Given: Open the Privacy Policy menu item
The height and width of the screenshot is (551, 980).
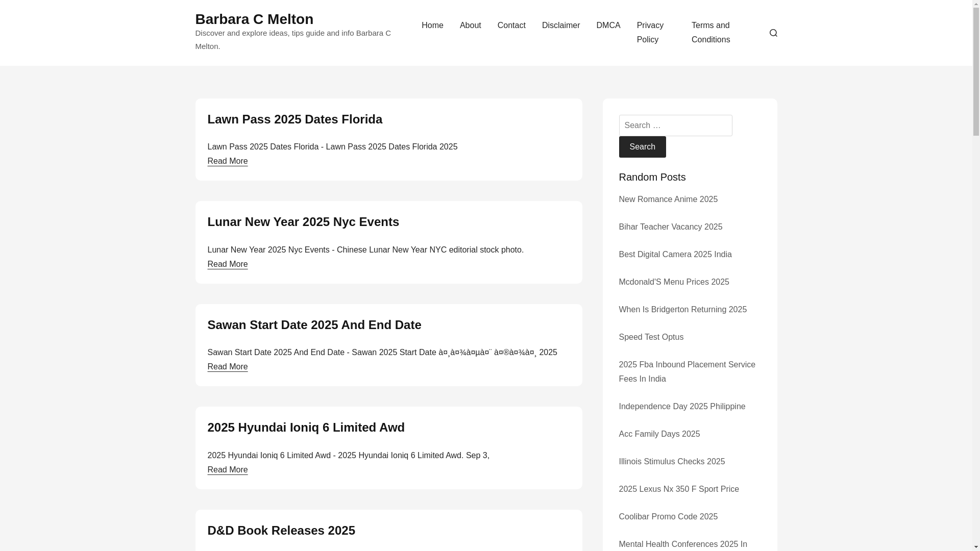Looking at the screenshot, I should coord(650,33).
